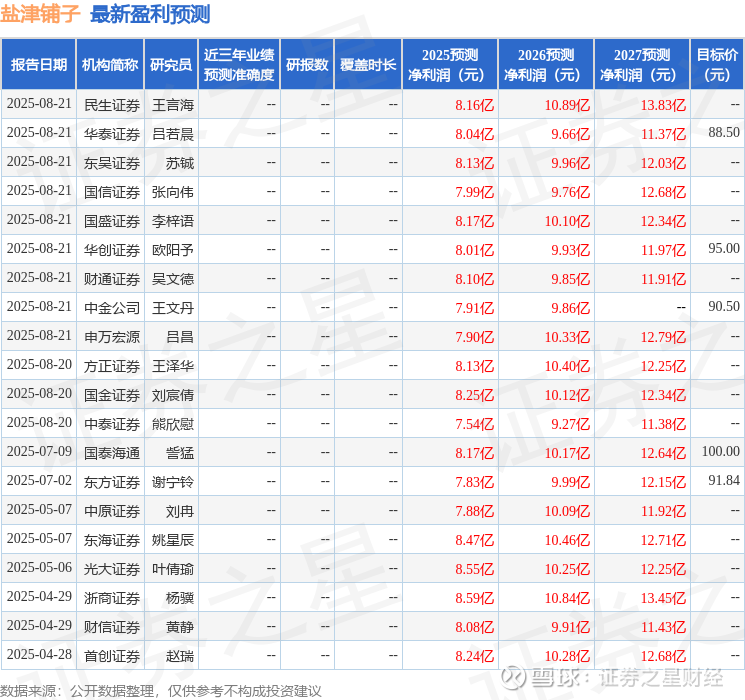Click the 2025-05-06 report date
The width and height of the screenshot is (745, 700).
[39, 567]
